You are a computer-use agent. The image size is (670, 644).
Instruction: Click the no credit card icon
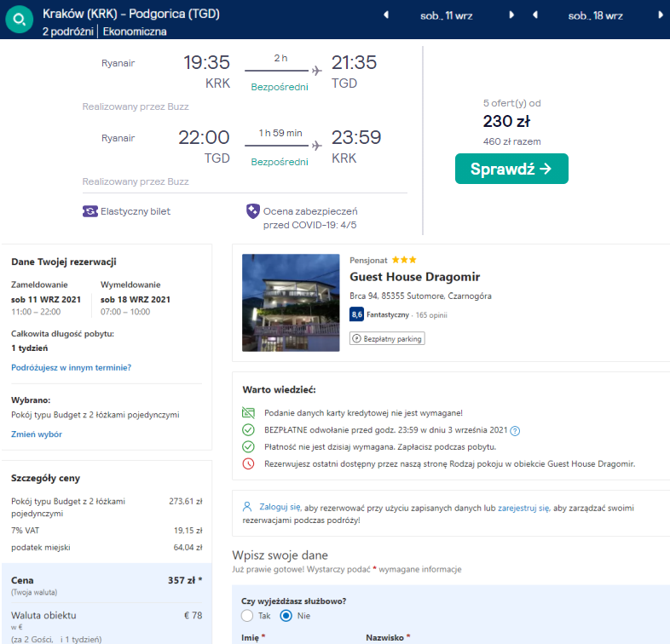point(248,412)
